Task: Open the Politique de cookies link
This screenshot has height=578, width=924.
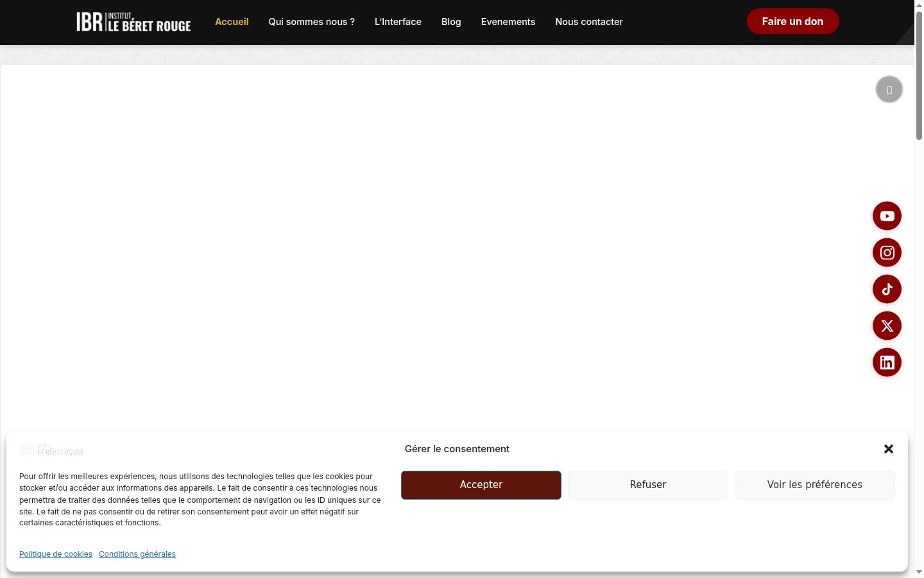Action: (56, 554)
